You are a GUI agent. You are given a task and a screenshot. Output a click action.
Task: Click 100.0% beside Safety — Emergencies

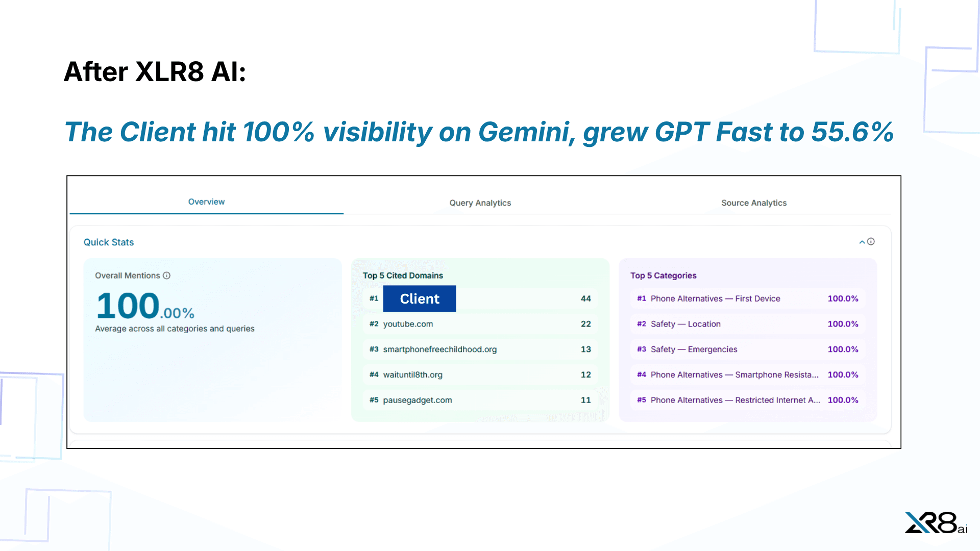coord(843,349)
